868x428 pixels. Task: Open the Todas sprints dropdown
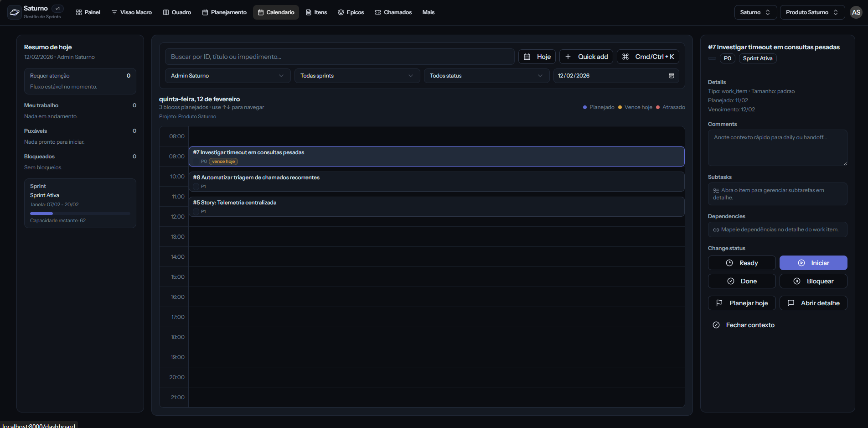click(356, 76)
